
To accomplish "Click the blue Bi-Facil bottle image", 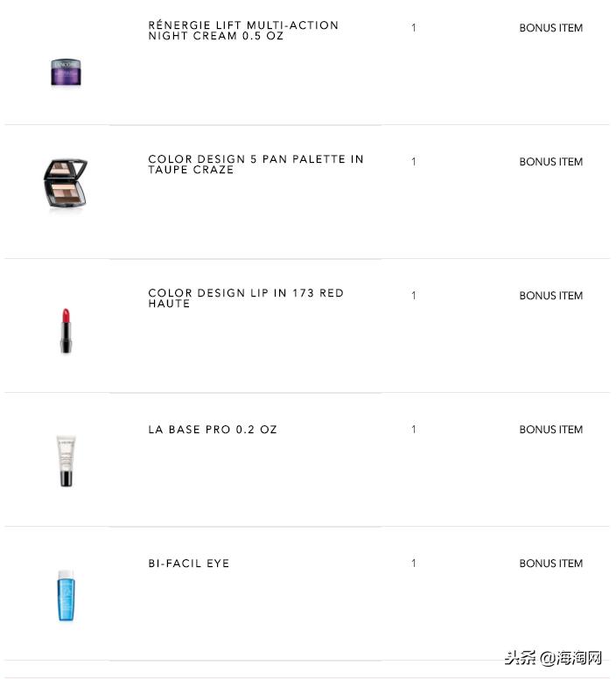I will click(66, 594).
